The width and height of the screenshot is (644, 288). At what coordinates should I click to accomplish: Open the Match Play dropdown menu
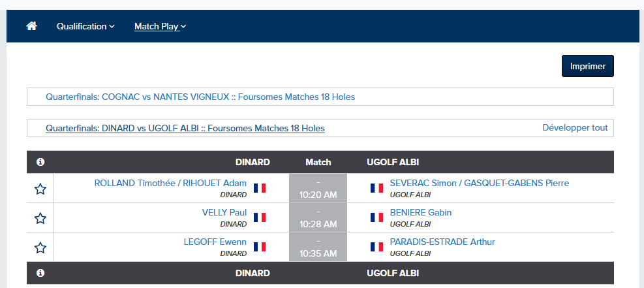[160, 26]
